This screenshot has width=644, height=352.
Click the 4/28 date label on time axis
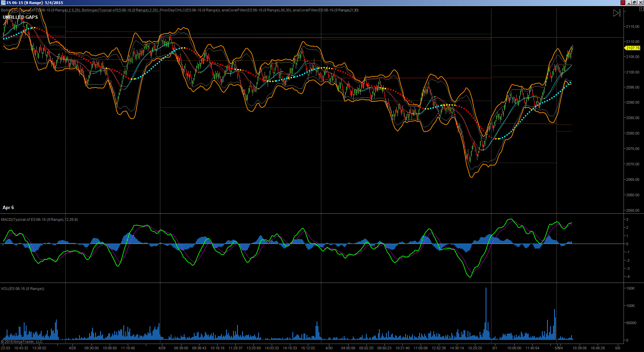72,348
